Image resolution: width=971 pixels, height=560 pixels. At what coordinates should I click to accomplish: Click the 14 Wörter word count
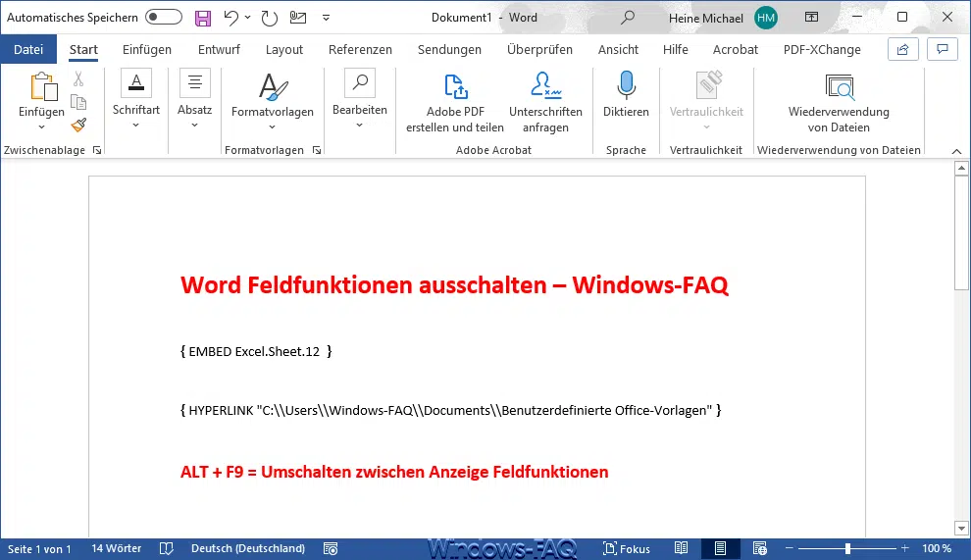tap(116, 549)
